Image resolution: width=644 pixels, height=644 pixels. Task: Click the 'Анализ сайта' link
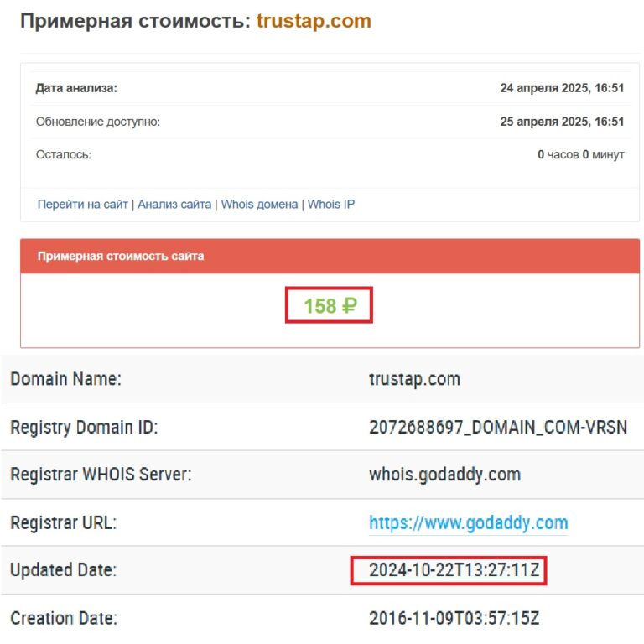click(174, 204)
